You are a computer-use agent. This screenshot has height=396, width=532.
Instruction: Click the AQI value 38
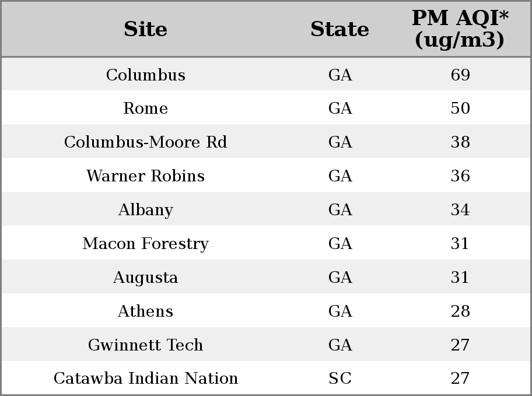460,142
